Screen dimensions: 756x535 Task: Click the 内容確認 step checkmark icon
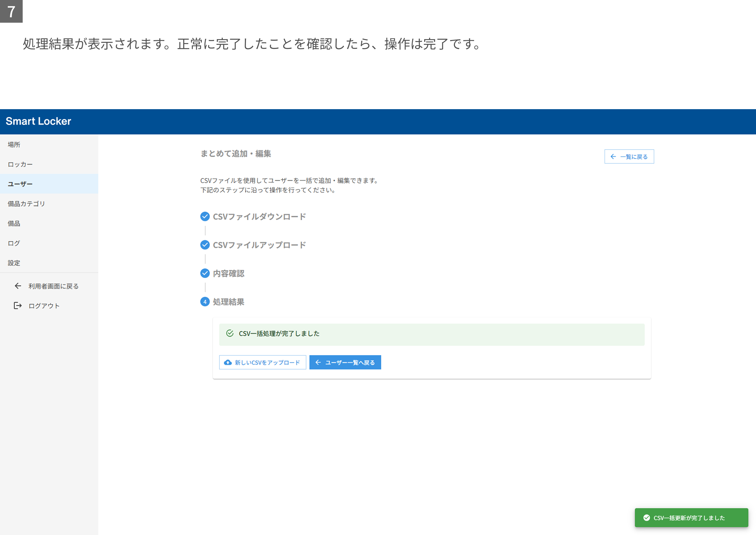(205, 273)
